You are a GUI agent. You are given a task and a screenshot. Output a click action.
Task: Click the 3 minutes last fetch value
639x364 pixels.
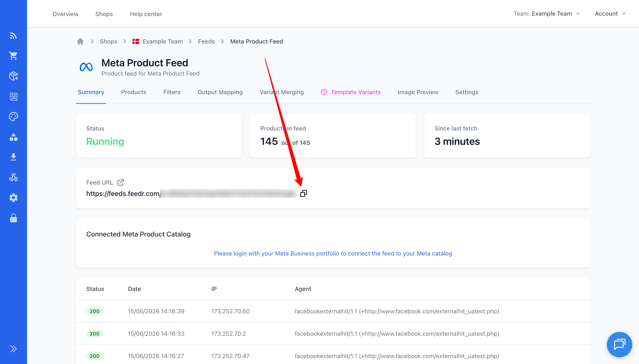[457, 141]
